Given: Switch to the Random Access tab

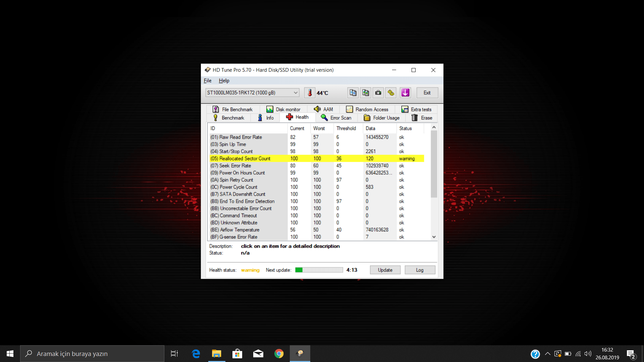Looking at the screenshot, I should pos(368,109).
